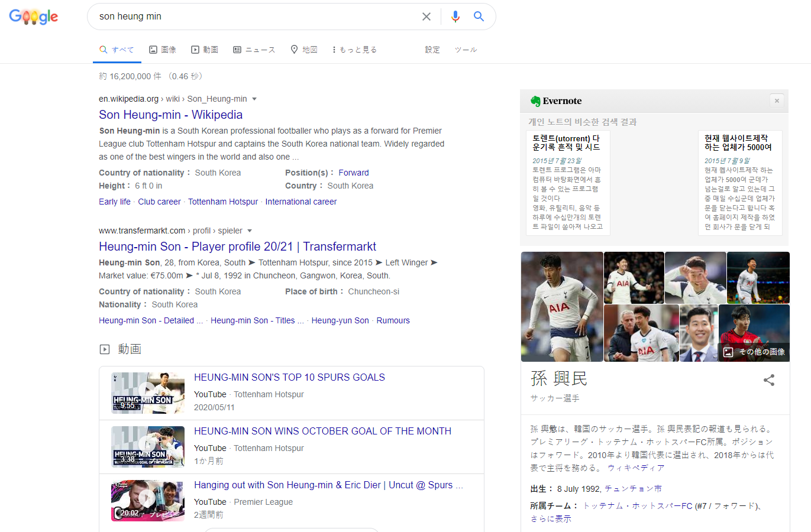Open 'Heung-min Son - Detailed ...' sitelink

coord(151,320)
